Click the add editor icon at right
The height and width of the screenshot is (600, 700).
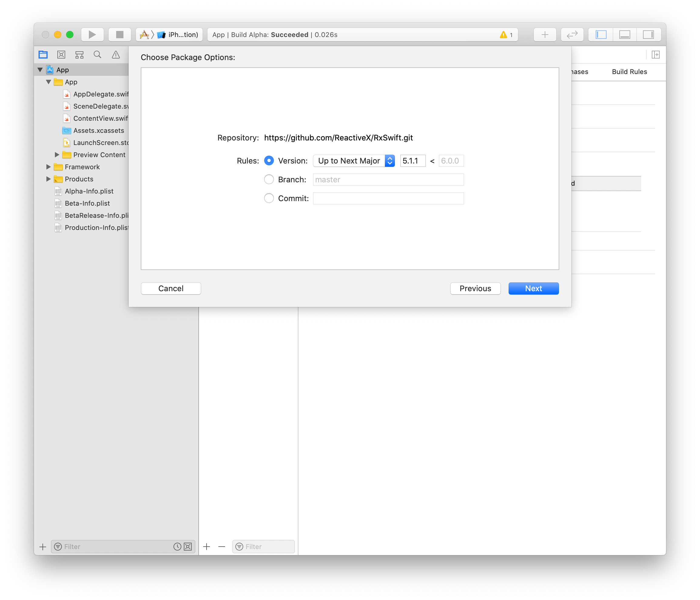(655, 54)
